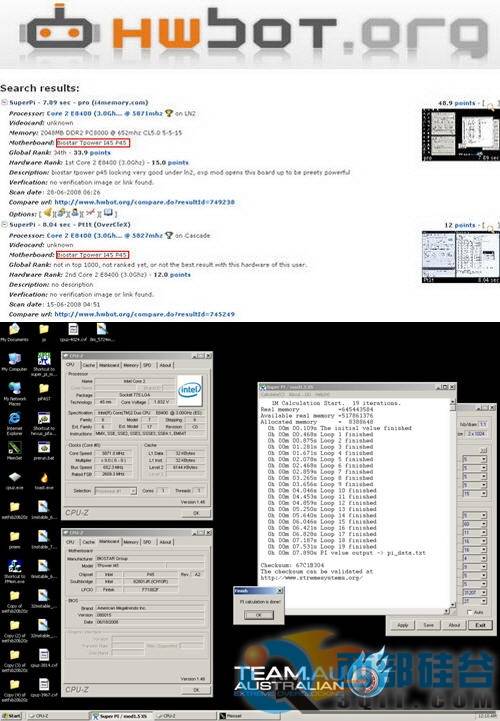
Task: Open cpuz.exe on the desktop
Action: pyautogui.click(x=14, y=480)
